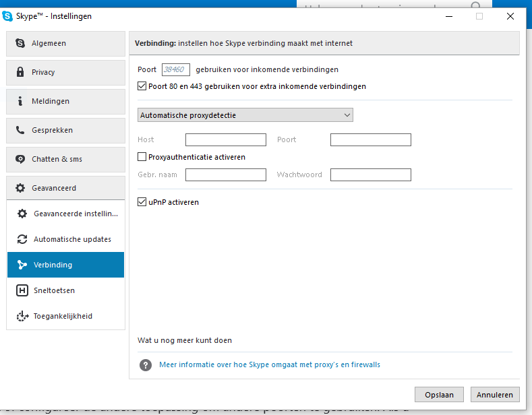532x415 pixels.
Task: Click the accessibility icon beside Toegankelijkheid
Action: click(x=22, y=316)
